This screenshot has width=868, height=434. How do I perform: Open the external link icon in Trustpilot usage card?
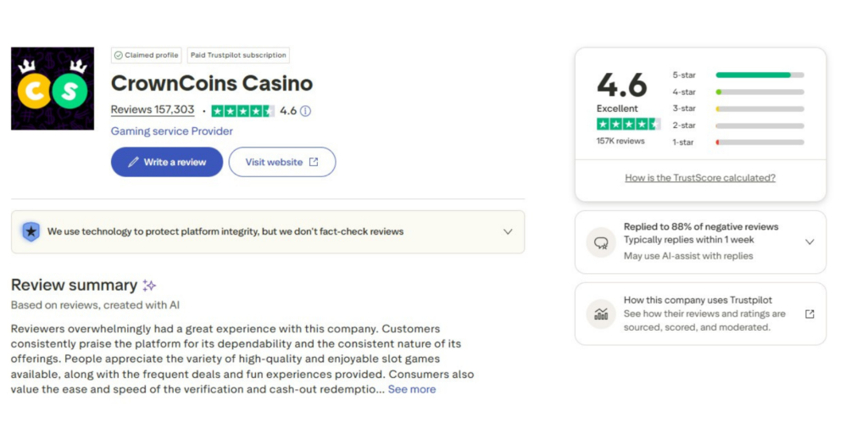tap(810, 314)
